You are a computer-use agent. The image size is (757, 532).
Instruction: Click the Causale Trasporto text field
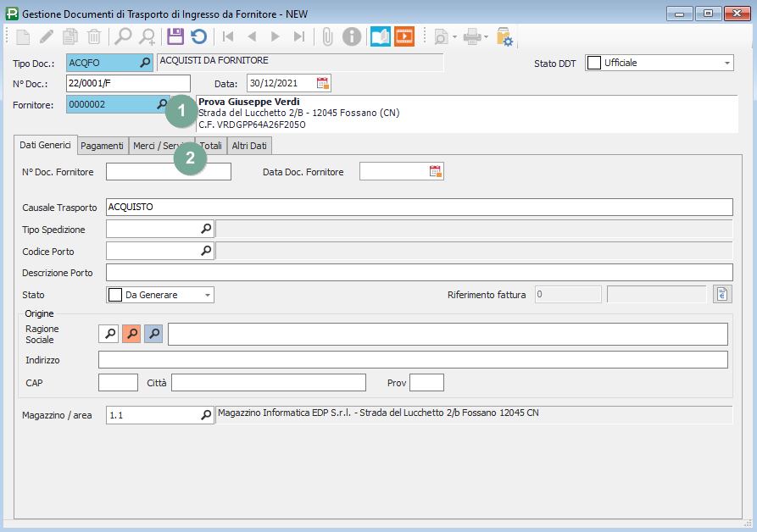pyautogui.click(x=419, y=208)
